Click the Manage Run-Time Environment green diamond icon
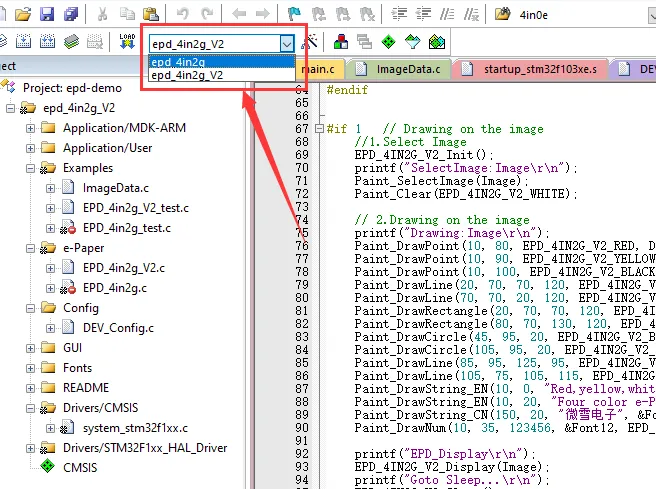 (x=389, y=42)
